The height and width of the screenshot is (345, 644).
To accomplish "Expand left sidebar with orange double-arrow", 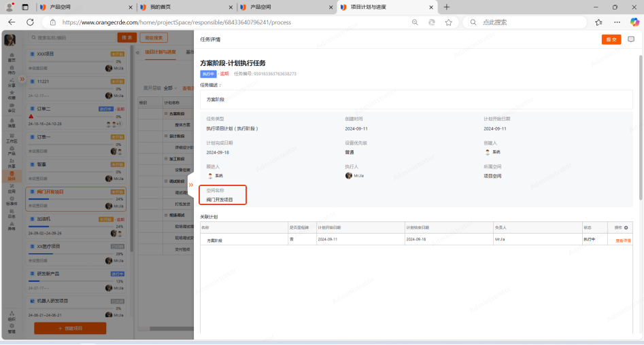I will tap(22, 79).
